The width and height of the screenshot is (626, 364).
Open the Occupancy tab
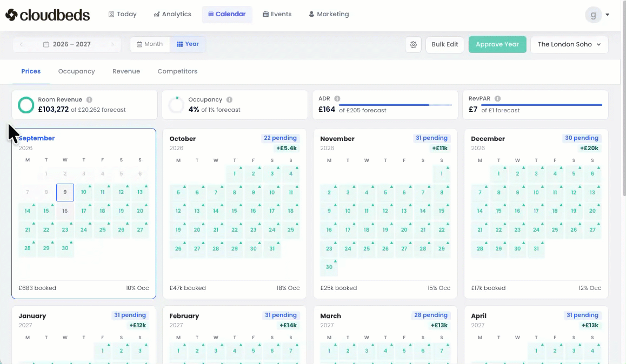[x=77, y=71]
